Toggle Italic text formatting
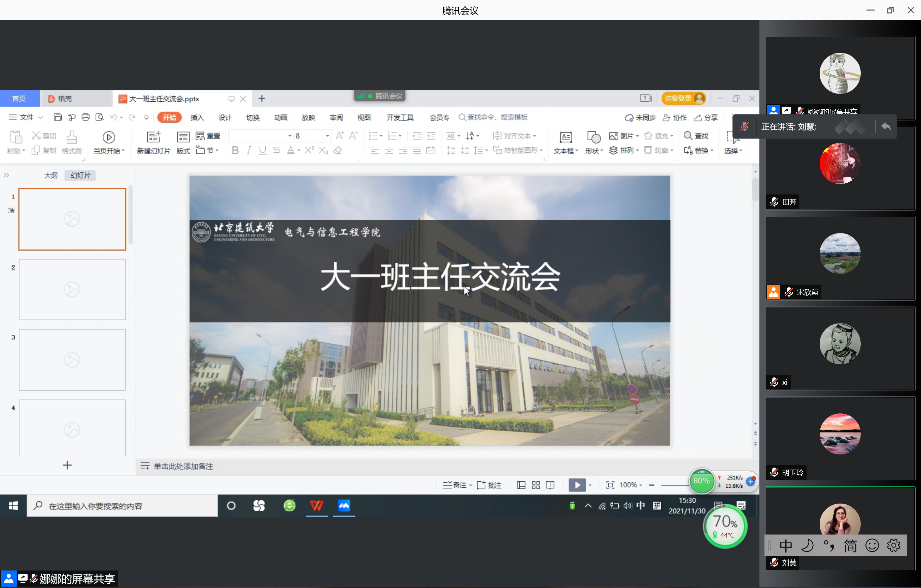This screenshot has height=588, width=921. 249,150
